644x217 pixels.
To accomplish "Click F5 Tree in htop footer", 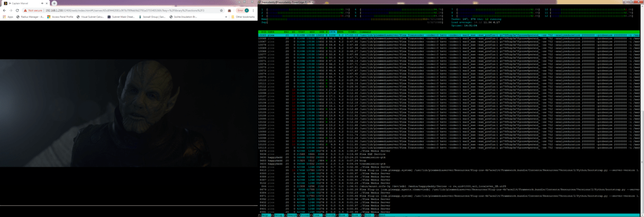I will pos(316,215).
